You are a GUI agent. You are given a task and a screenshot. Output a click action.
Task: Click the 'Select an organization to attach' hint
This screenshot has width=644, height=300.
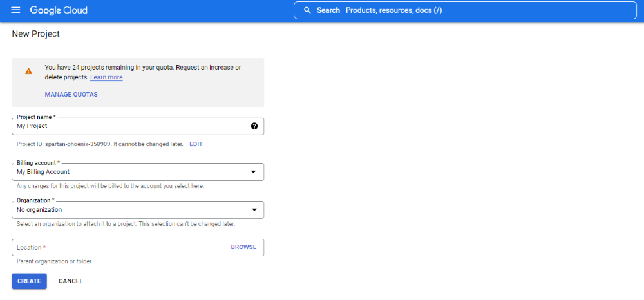(126, 225)
